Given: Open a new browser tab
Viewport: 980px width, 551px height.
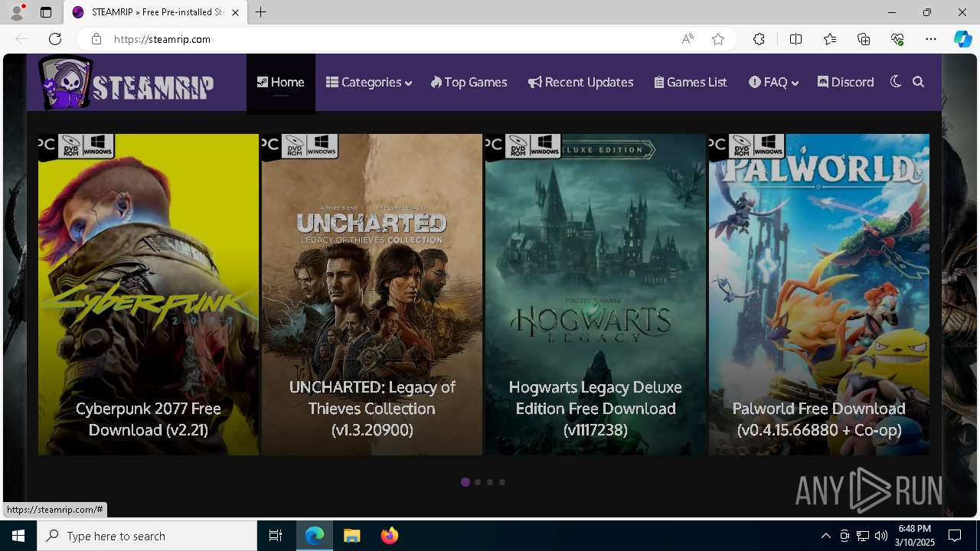Looking at the screenshot, I should tap(261, 12).
